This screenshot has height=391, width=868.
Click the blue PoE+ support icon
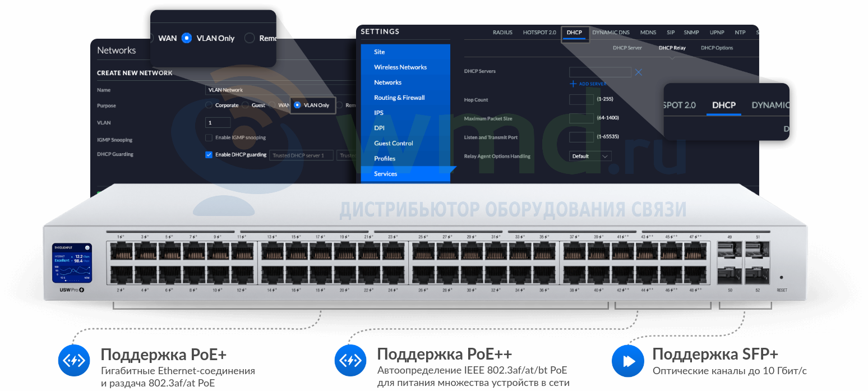[x=74, y=360]
